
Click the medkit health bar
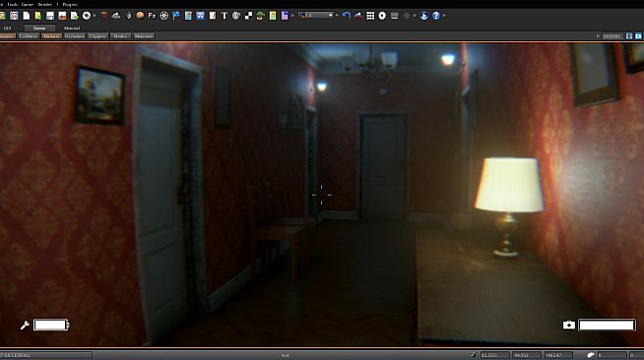pos(607,326)
